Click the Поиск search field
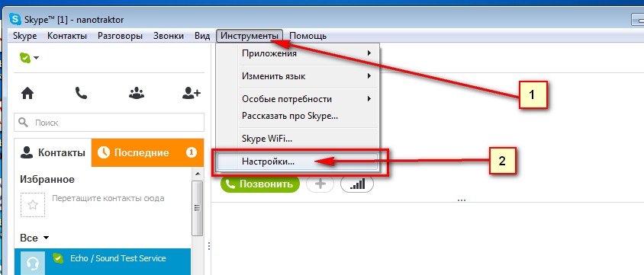Screen dimensions: 644x275 click(109, 122)
